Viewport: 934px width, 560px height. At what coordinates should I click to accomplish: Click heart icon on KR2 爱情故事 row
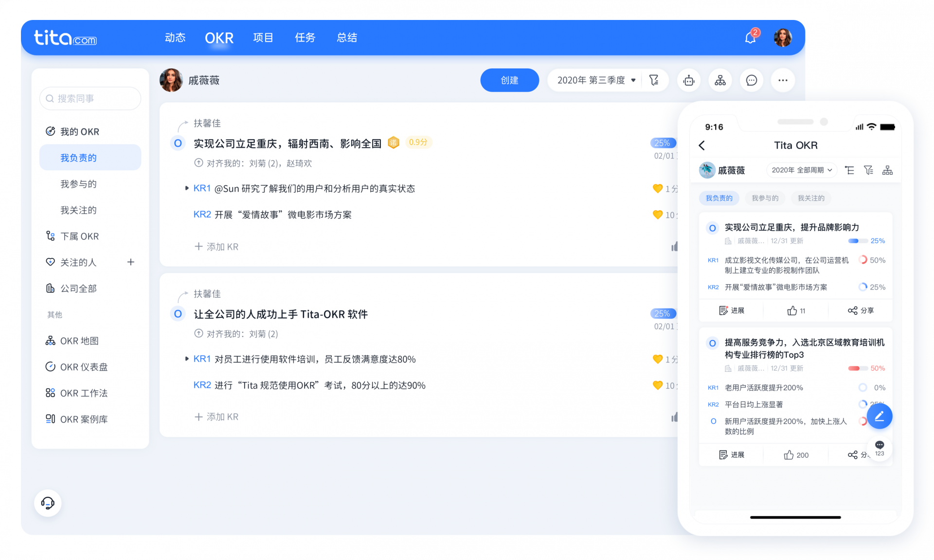click(658, 215)
